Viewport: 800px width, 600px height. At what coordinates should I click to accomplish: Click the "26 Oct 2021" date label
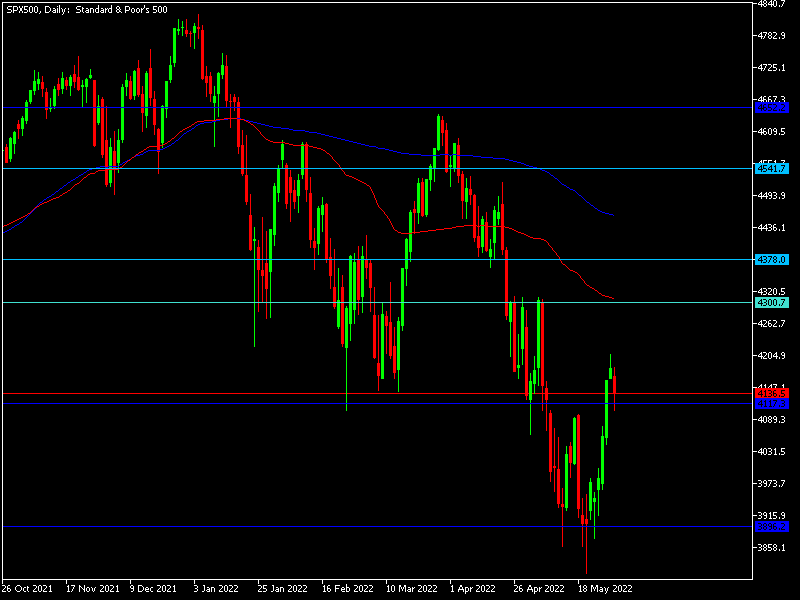coord(27,588)
